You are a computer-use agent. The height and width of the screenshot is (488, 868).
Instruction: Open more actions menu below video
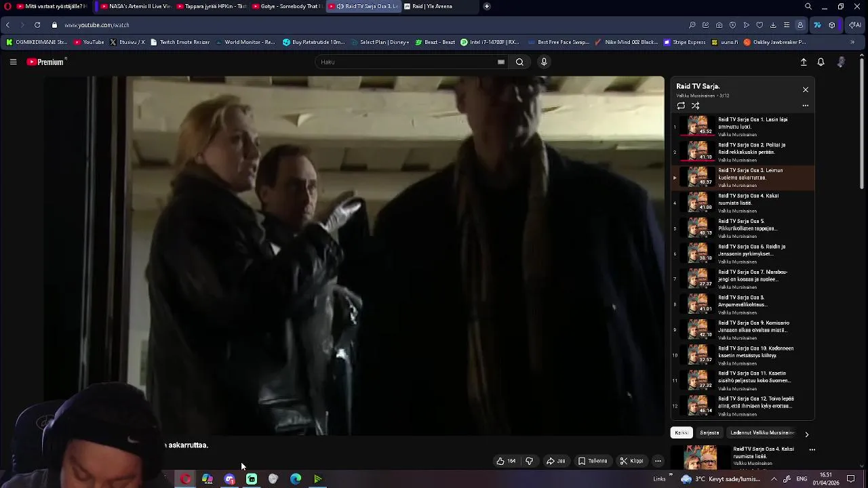(x=658, y=461)
